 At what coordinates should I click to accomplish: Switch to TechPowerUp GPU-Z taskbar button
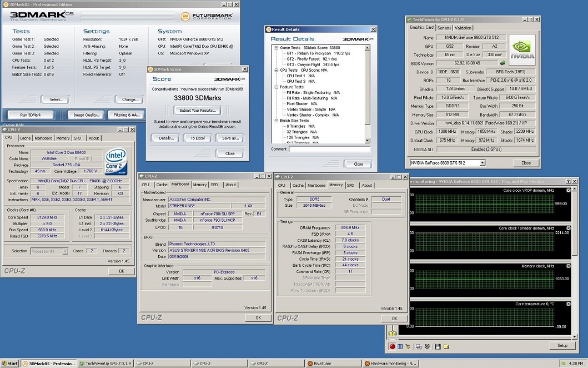[105, 363]
